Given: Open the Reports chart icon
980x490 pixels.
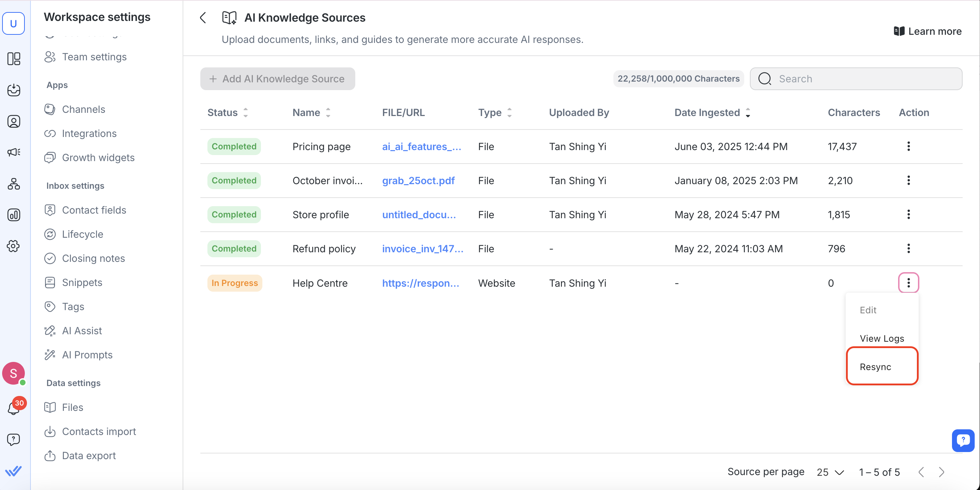Looking at the screenshot, I should pyautogui.click(x=14, y=215).
